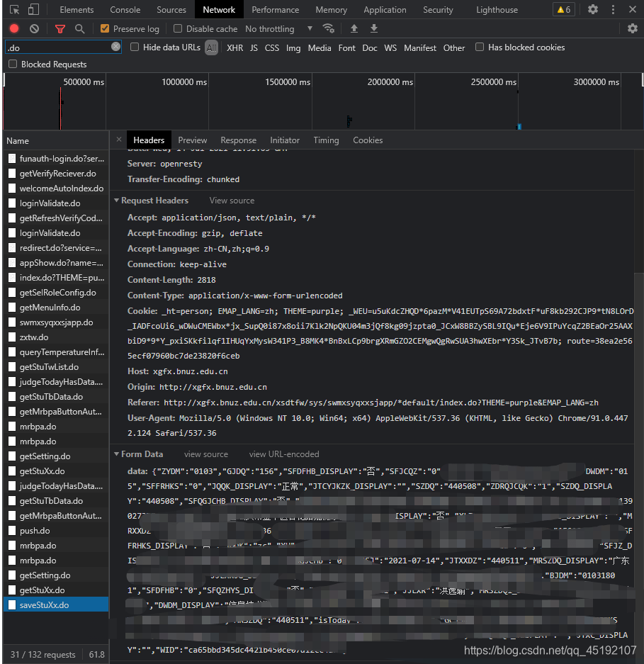Toggle the device toolbar icon
The image size is (644, 664).
coord(33,9)
